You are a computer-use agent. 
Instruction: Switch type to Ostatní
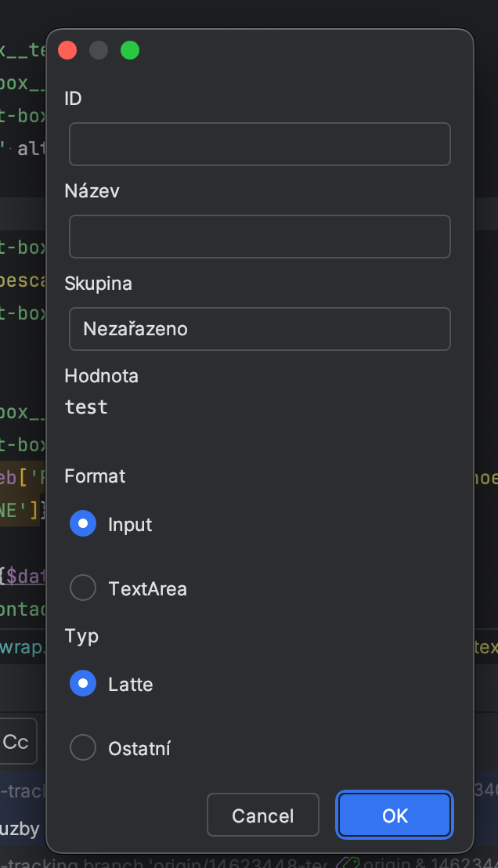tap(83, 748)
